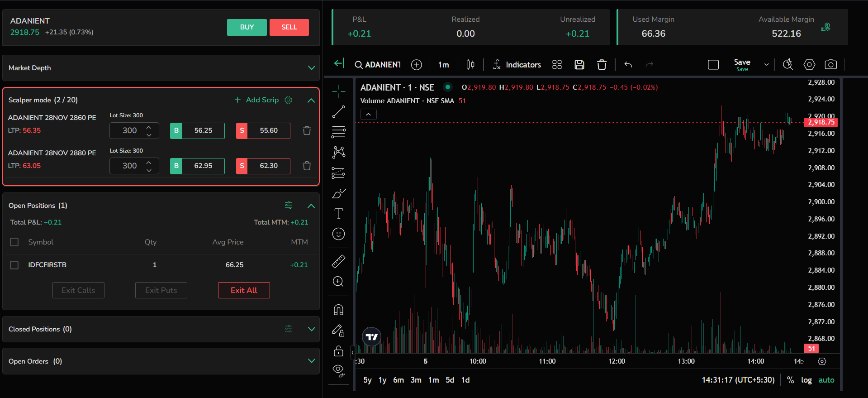Toggle stay in drawing mode

(338, 331)
